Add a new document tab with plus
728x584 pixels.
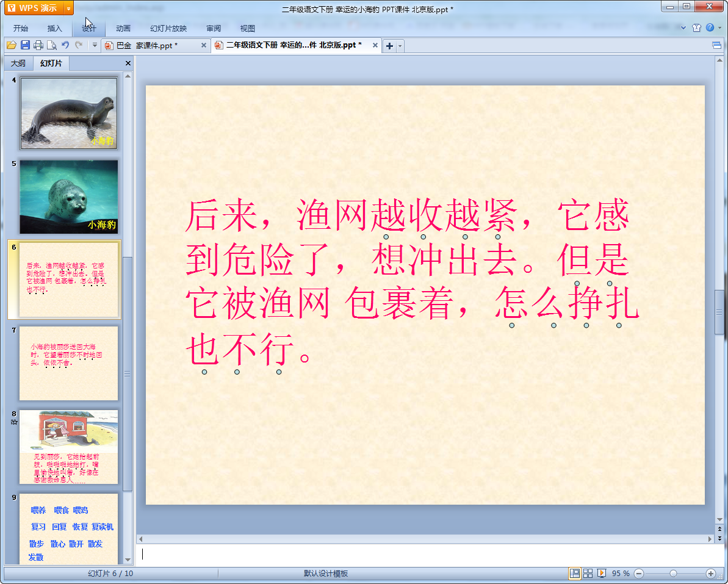(389, 46)
